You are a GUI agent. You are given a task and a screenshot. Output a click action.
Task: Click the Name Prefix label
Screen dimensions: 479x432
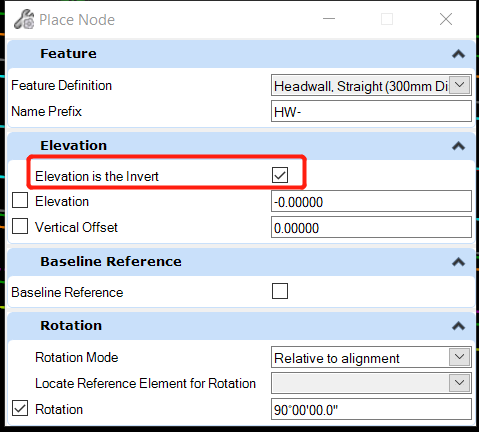pos(46,111)
